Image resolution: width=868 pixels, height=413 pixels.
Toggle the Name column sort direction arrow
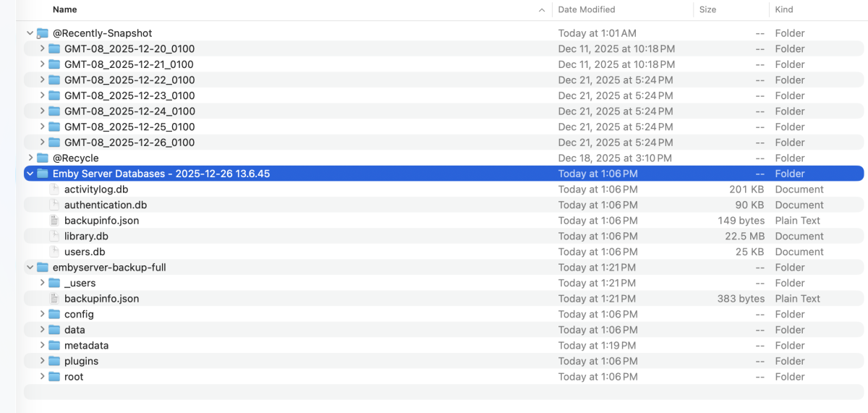[x=542, y=10]
